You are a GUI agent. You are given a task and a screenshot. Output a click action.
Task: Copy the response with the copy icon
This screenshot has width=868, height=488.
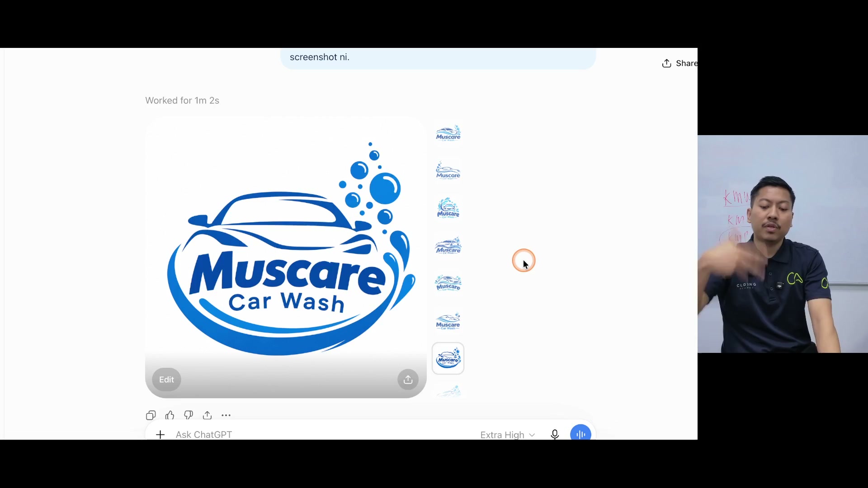click(x=151, y=415)
